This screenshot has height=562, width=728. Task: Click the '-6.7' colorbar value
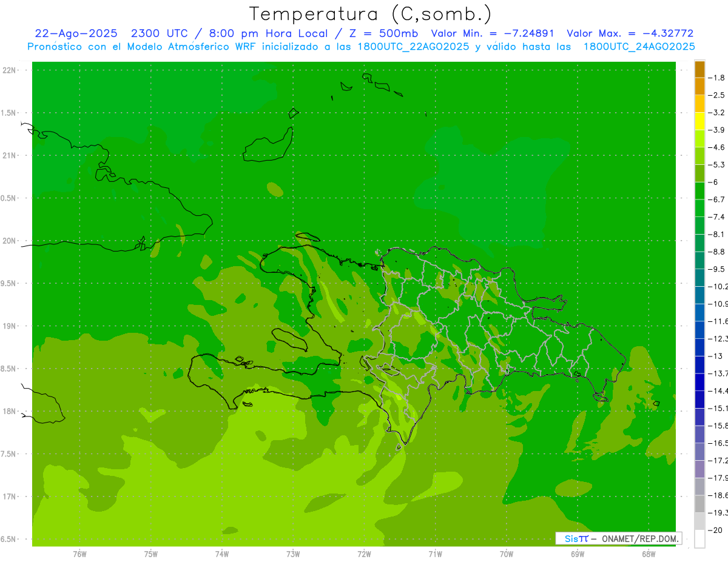pos(716,199)
